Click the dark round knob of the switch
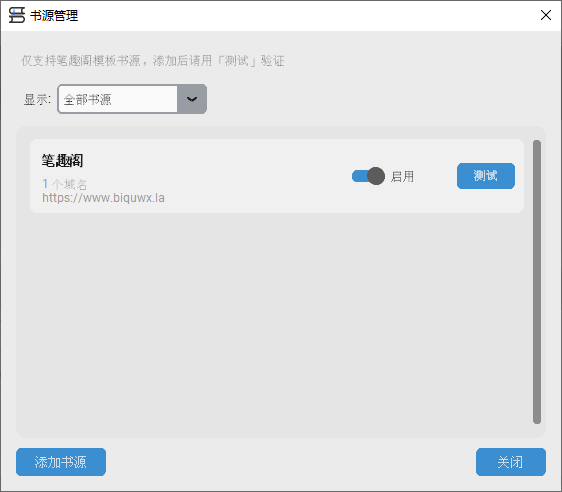This screenshot has width=562, height=492. tap(376, 176)
